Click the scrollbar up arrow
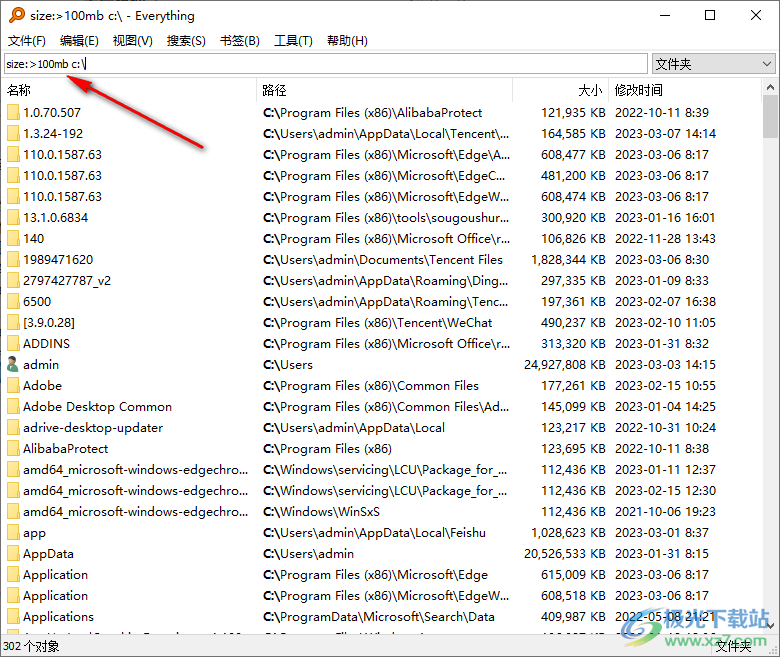Viewport: 780px width, 657px height. point(770,88)
